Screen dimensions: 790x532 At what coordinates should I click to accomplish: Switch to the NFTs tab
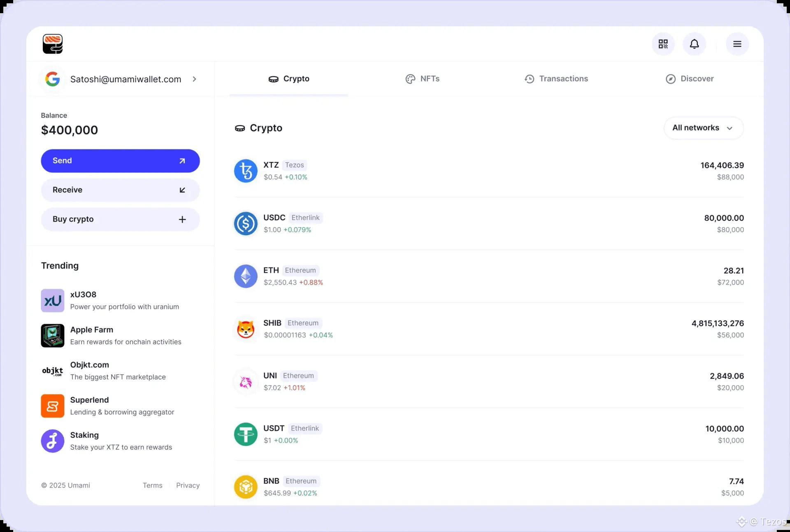tap(422, 79)
